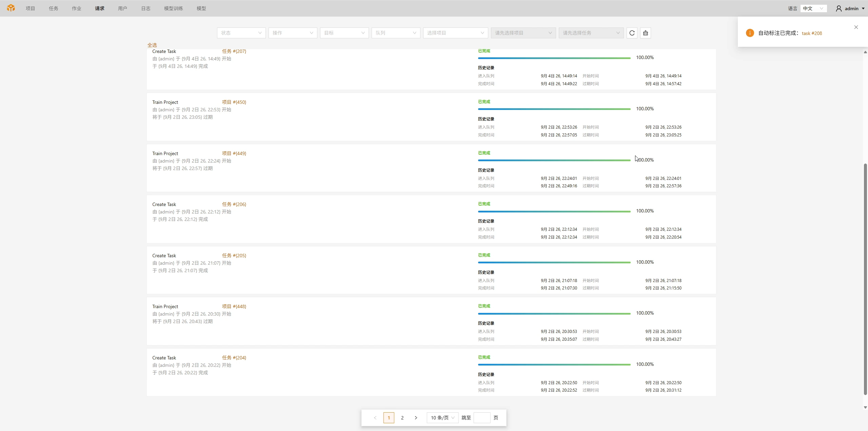Image resolution: width=868 pixels, height=431 pixels.
Task: Open the 任务 menu
Action: point(54,8)
